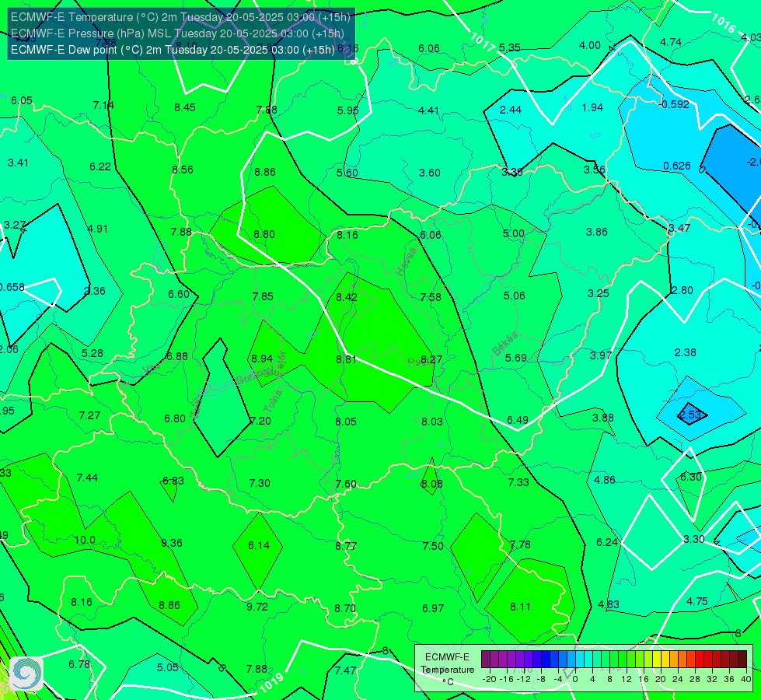Click the dew point value 2.38
Viewport: 761px width, 700px height.
pos(686,352)
